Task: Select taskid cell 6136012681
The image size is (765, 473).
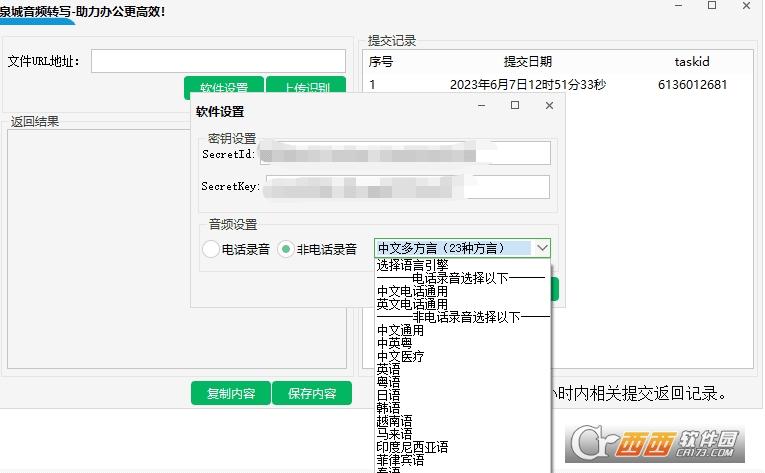Action: click(x=692, y=85)
